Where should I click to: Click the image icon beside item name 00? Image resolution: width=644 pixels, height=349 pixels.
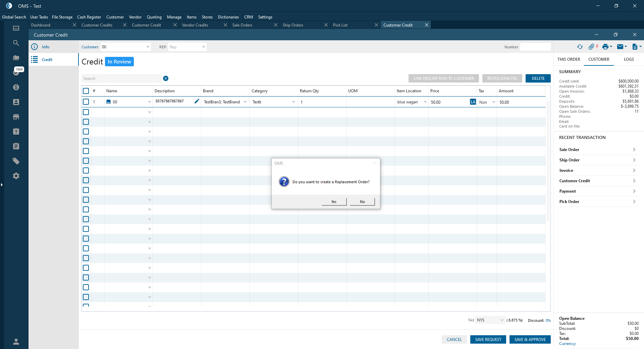coord(108,102)
